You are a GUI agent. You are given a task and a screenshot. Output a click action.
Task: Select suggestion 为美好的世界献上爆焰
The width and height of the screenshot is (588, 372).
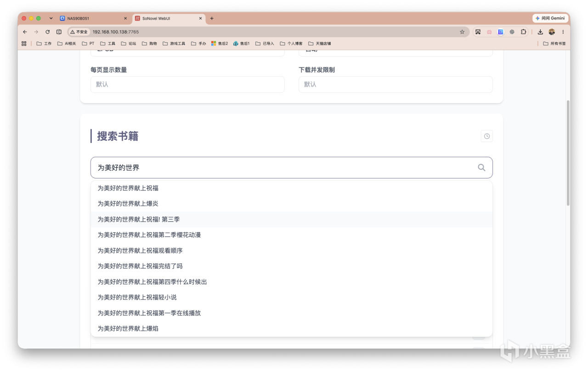[x=291, y=329]
